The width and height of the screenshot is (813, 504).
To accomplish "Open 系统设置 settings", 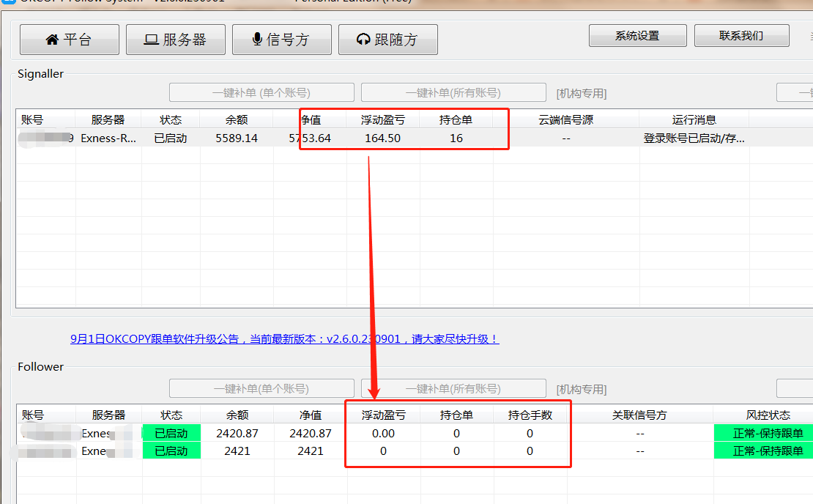I will (637, 34).
